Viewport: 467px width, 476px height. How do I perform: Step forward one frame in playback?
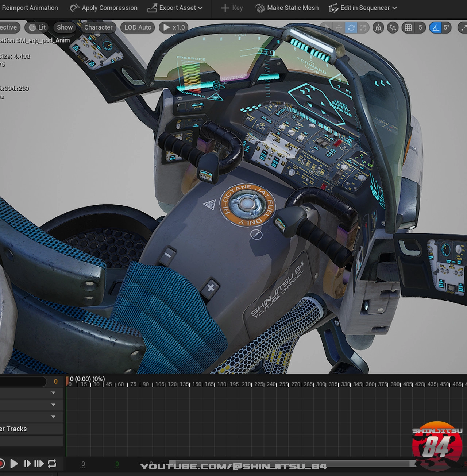27,464
